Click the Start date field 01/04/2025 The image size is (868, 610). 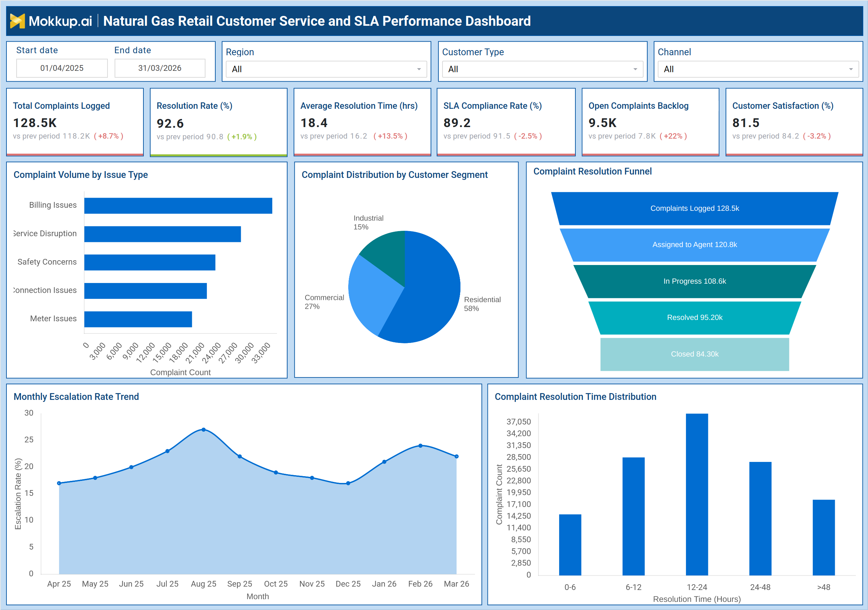click(x=62, y=68)
